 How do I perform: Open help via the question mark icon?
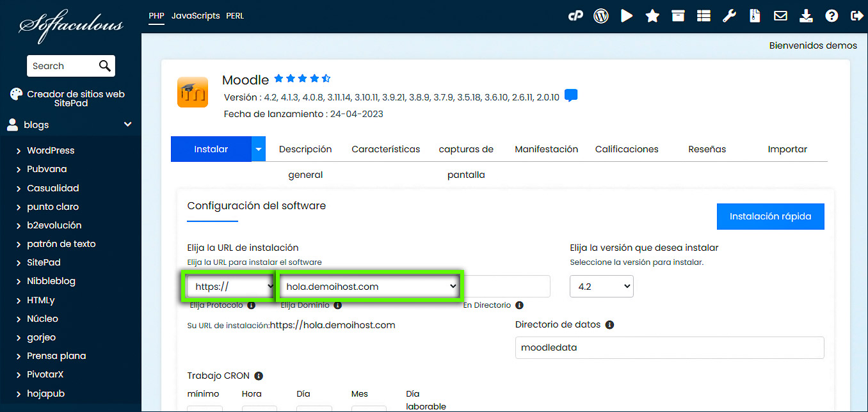click(831, 15)
